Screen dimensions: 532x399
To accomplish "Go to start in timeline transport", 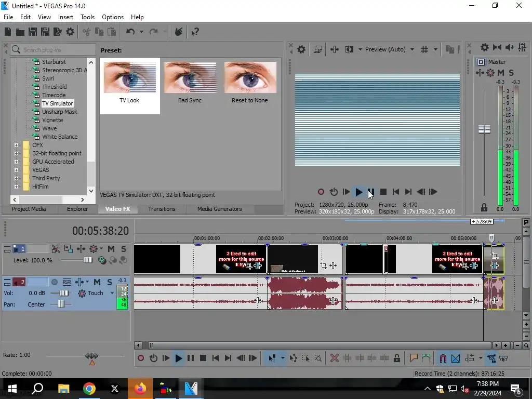I will tap(216, 358).
